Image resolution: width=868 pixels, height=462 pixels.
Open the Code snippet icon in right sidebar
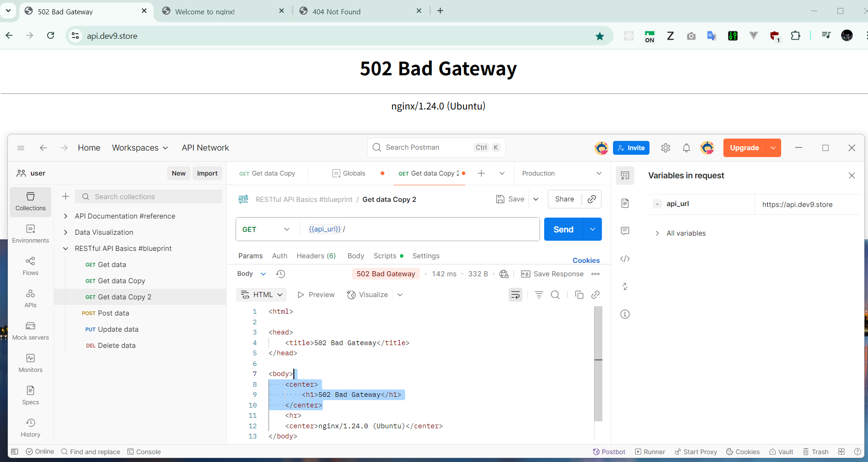(625, 259)
